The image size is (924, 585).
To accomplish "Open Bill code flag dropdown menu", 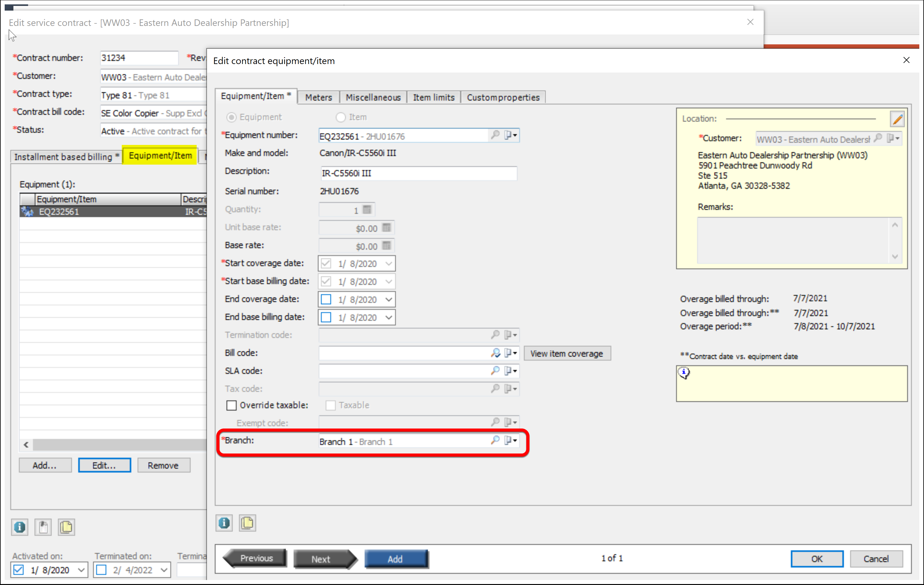I will 511,353.
